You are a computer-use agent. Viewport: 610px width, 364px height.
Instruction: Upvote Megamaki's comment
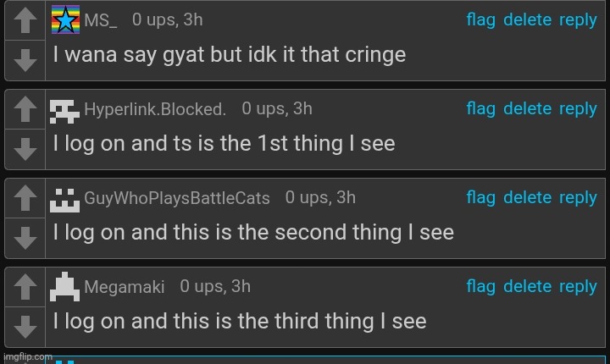coord(26,287)
